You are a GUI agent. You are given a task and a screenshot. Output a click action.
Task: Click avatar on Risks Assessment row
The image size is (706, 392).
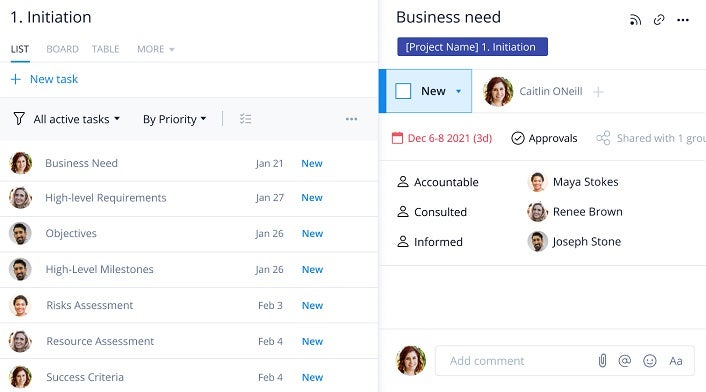(20, 305)
